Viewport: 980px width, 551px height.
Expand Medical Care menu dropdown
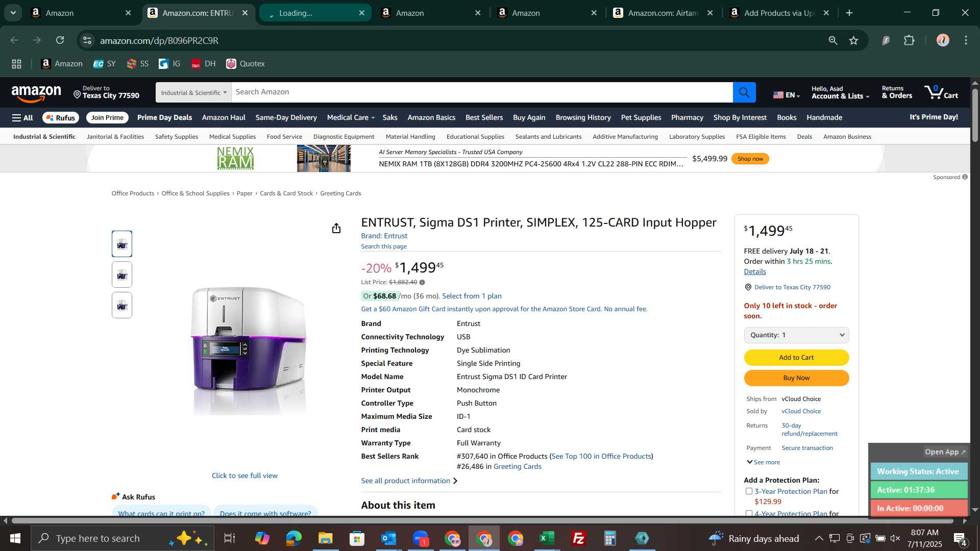pos(351,118)
